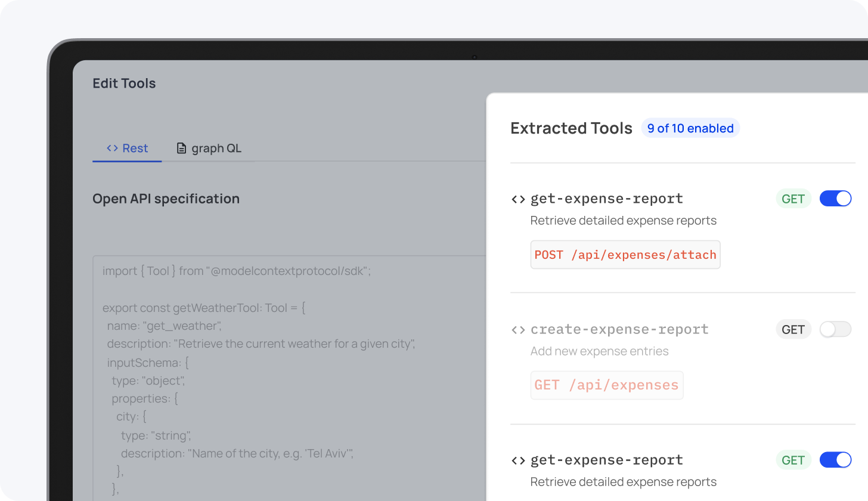Click code icon of the topmost get-expense-report tool
Screen dimensions: 868x501
518,199
